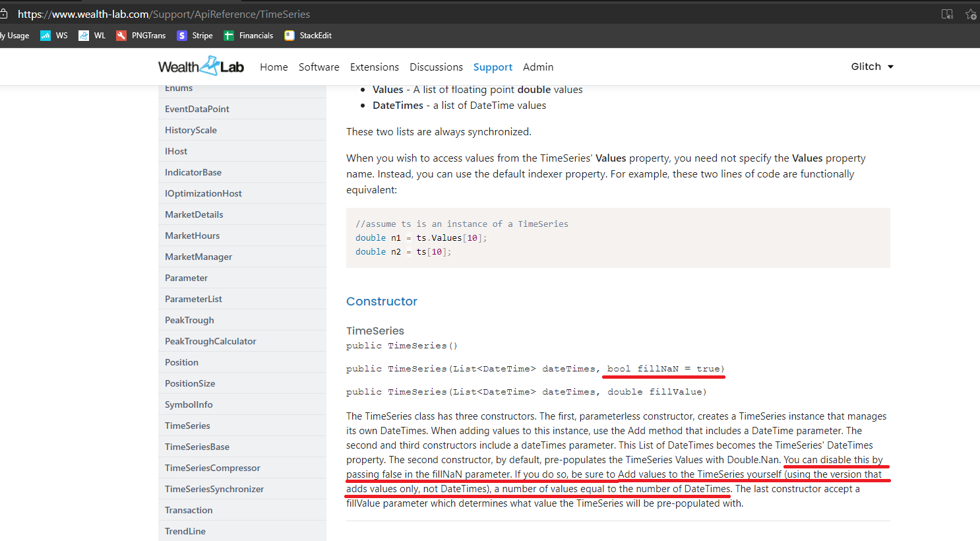This screenshot has width=980, height=541.
Task: Jump to the Constructor section heading
Action: click(x=381, y=302)
